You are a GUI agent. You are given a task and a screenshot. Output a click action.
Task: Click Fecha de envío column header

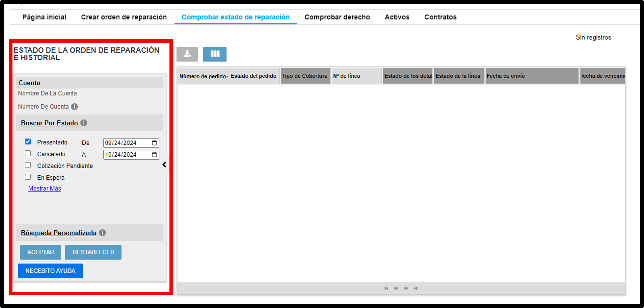(x=532, y=76)
